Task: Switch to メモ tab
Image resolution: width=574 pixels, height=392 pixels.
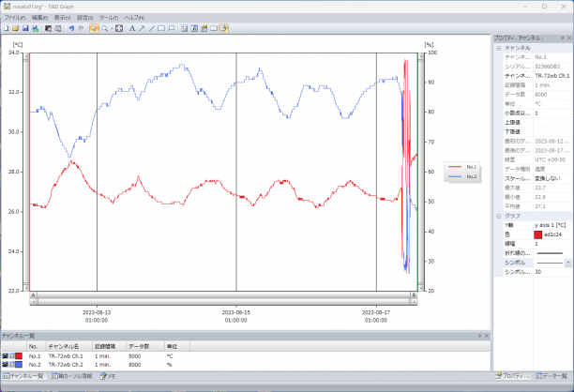Action: pyautogui.click(x=108, y=376)
